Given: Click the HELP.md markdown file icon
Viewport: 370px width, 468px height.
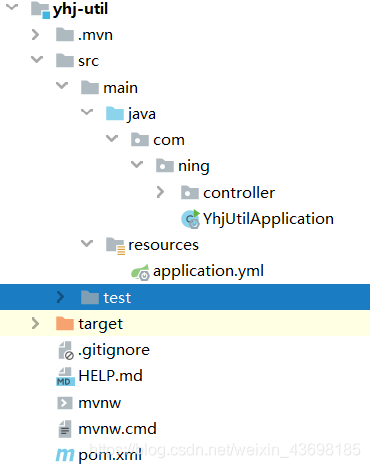Looking at the screenshot, I should (65, 377).
